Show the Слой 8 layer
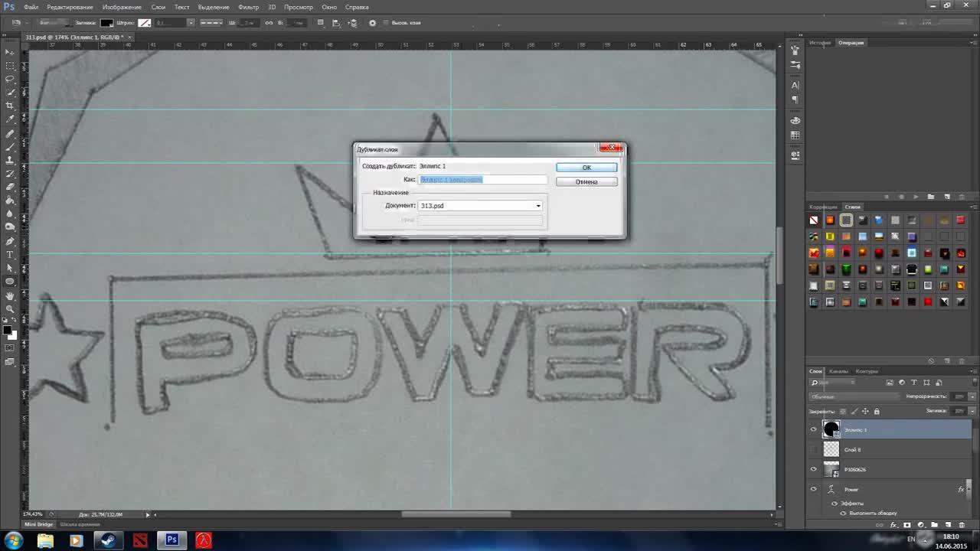Image resolution: width=980 pixels, height=551 pixels. [813, 449]
